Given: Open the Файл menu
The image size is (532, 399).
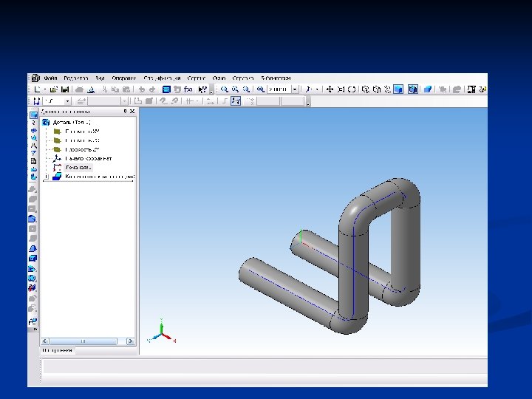Looking at the screenshot, I should tap(50, 78).
